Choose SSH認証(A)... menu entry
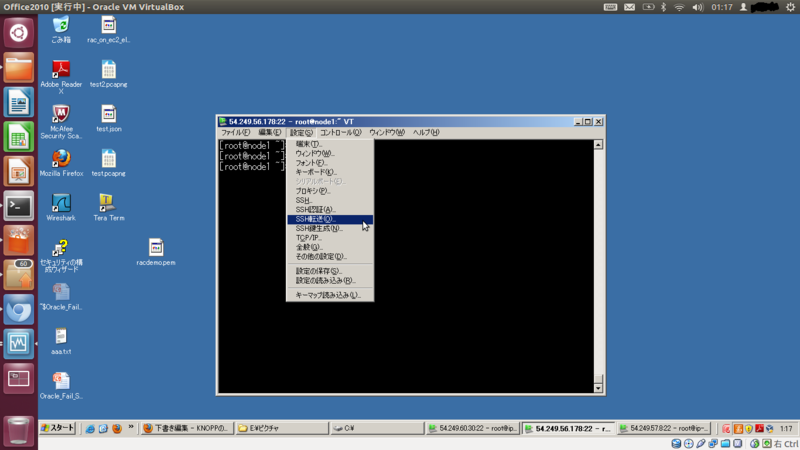 click(330, 210)
